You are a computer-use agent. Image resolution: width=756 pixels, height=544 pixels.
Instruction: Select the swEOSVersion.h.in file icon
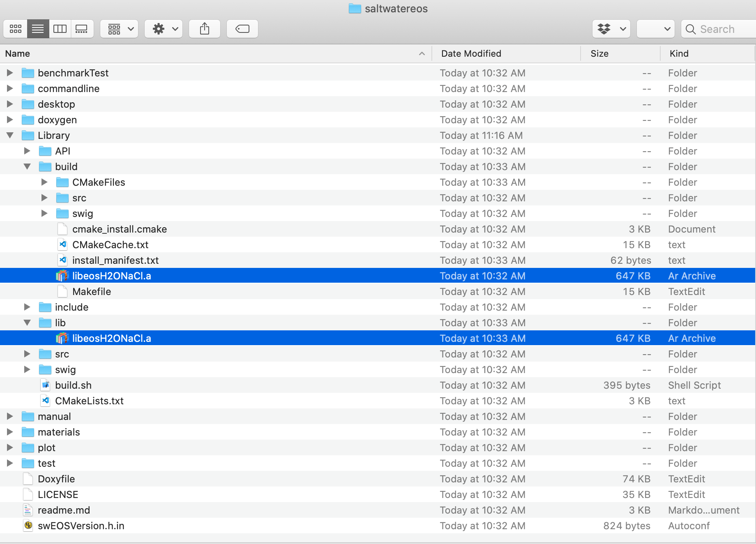pyautogui.click(x=28, y=526)
